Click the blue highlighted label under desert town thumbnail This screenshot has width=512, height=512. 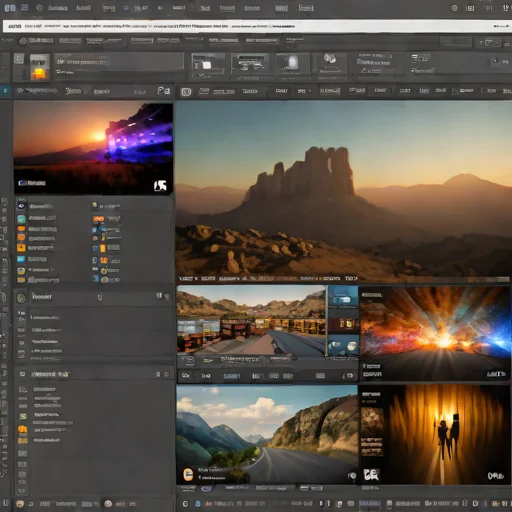click(231, 376)
